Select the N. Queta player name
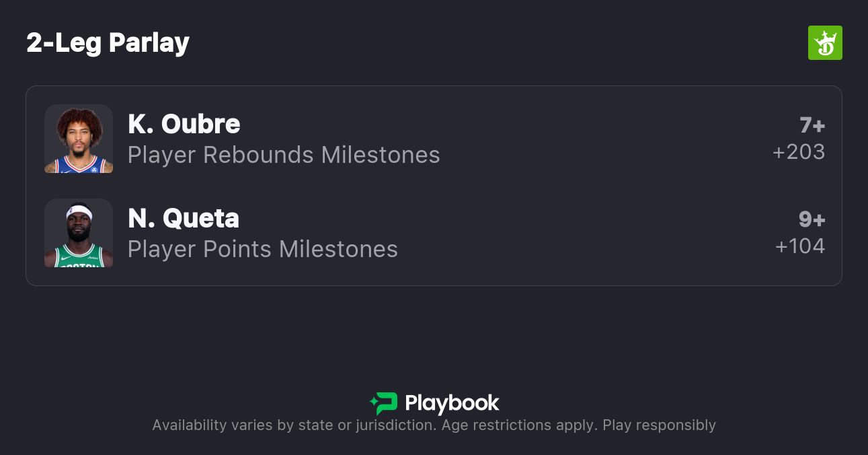The width and height of the screenshot is (868, 455). [183, 219]
